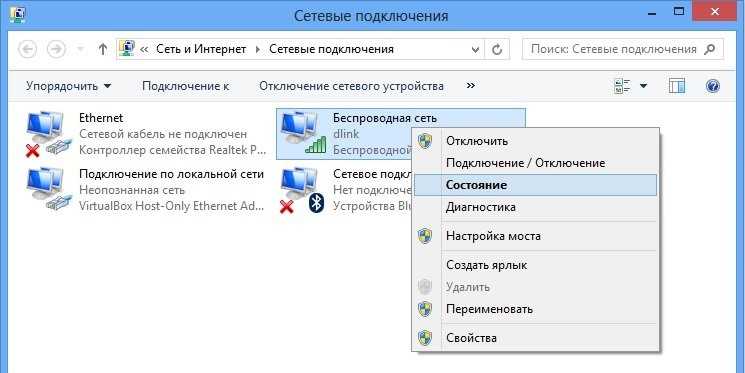Click shield icon beside Свойства
The image size is (745, 373).
click(x=425, y=338)
